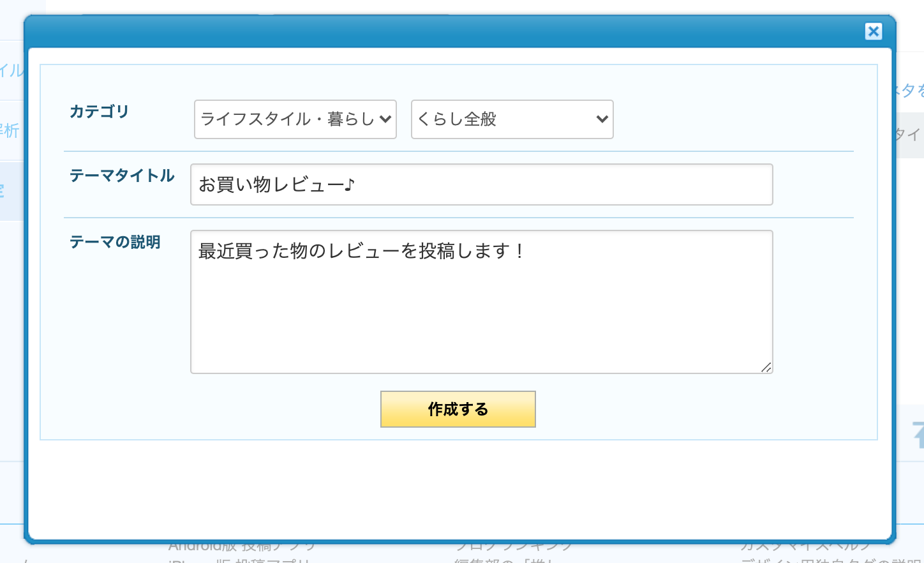Close the theme creation dialog

pyautogui.click(x=874, y=31)
